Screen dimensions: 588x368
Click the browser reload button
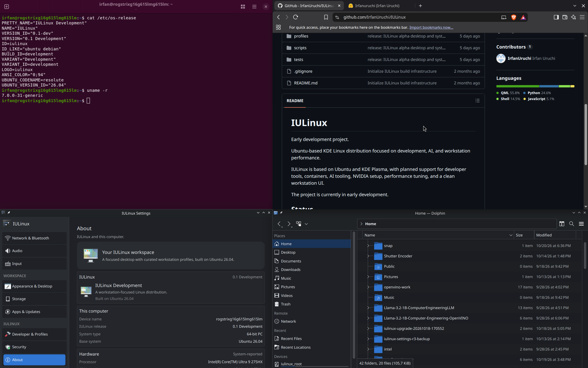(295, 17)
